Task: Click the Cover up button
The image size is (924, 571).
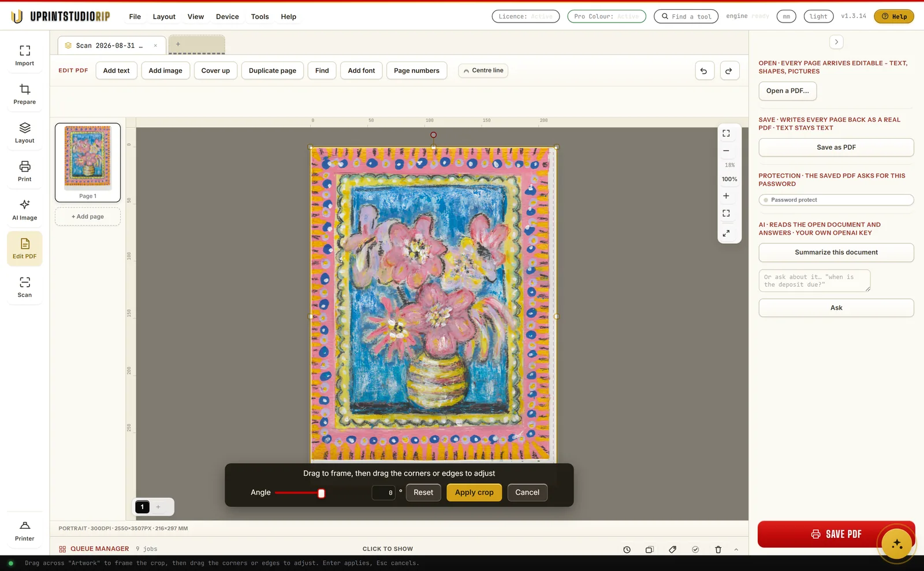Action: (215, 71)
